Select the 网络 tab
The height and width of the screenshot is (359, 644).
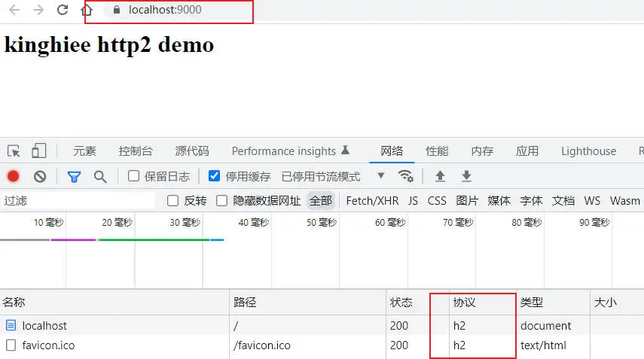(x=392, y=151)
